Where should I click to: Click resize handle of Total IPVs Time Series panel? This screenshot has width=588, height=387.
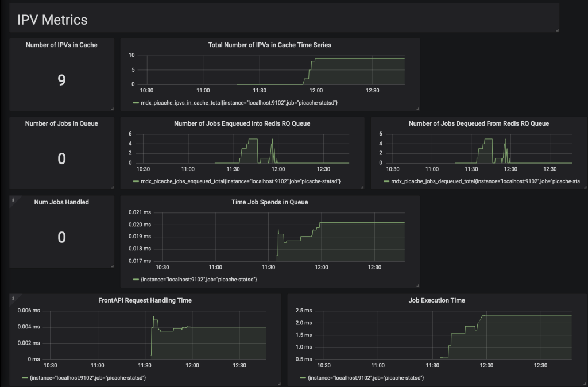click(x=417, y=108)
